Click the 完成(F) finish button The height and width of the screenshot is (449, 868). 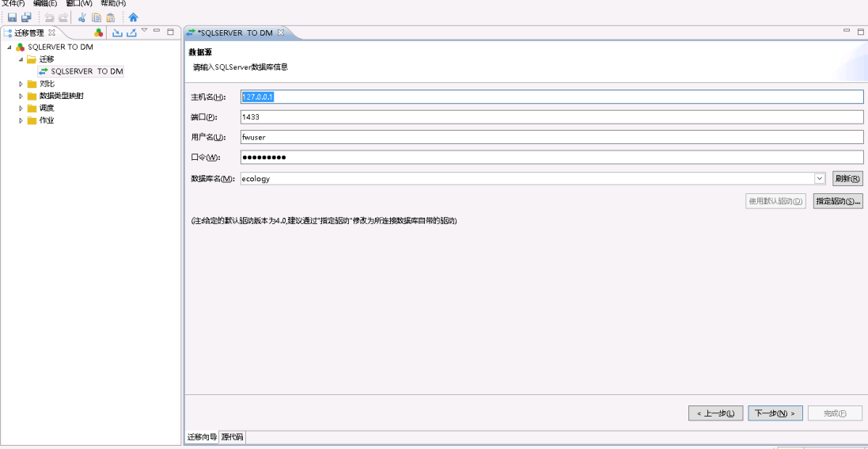835,413
